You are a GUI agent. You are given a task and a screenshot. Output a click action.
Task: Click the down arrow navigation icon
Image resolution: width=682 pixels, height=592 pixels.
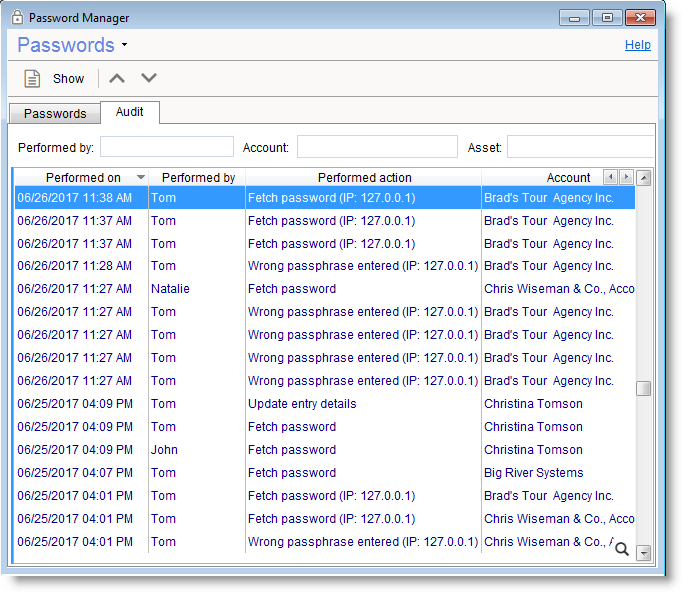click(x=149, y=78)
